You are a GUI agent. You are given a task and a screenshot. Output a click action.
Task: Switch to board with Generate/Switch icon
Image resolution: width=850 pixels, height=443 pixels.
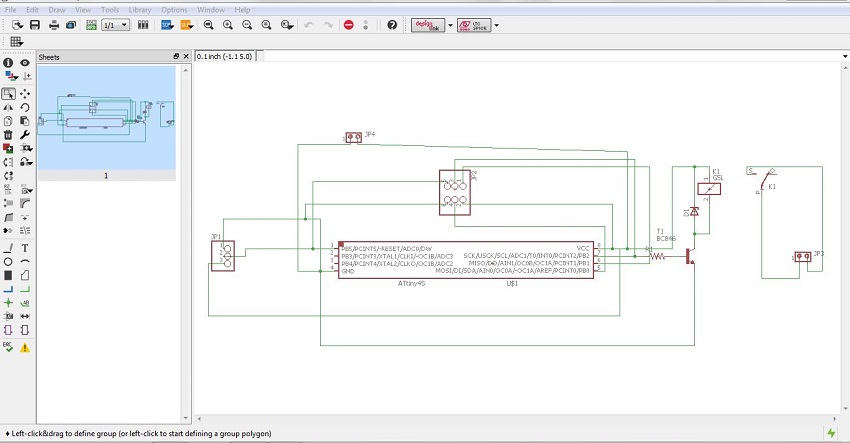click(91, 25)
